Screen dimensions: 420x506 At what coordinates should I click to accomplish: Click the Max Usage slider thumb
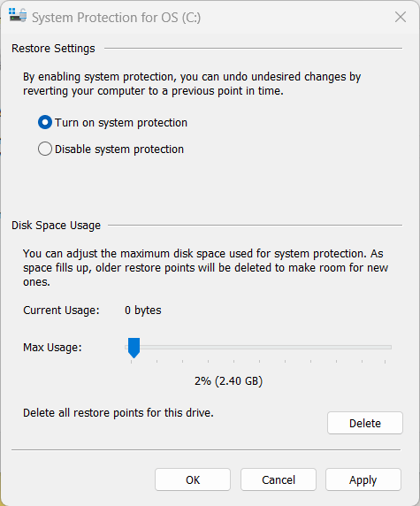(x=134, y=348)
